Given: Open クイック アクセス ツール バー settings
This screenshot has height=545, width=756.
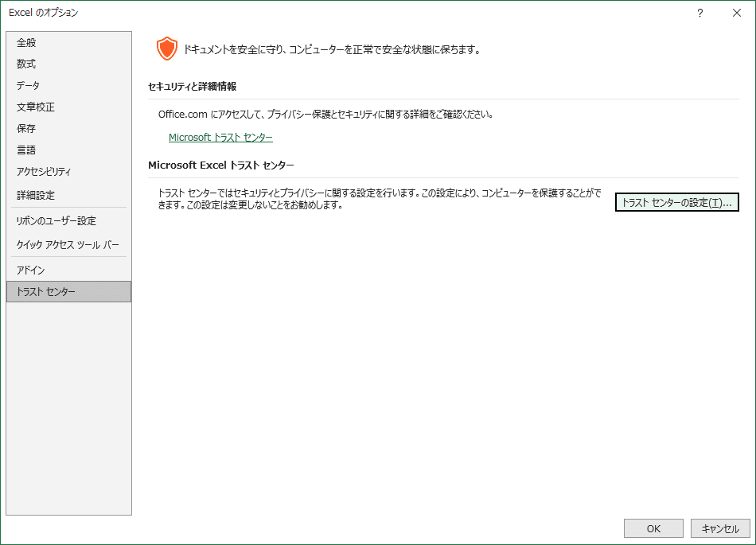Looking at the screenshot, I should 68,245.
